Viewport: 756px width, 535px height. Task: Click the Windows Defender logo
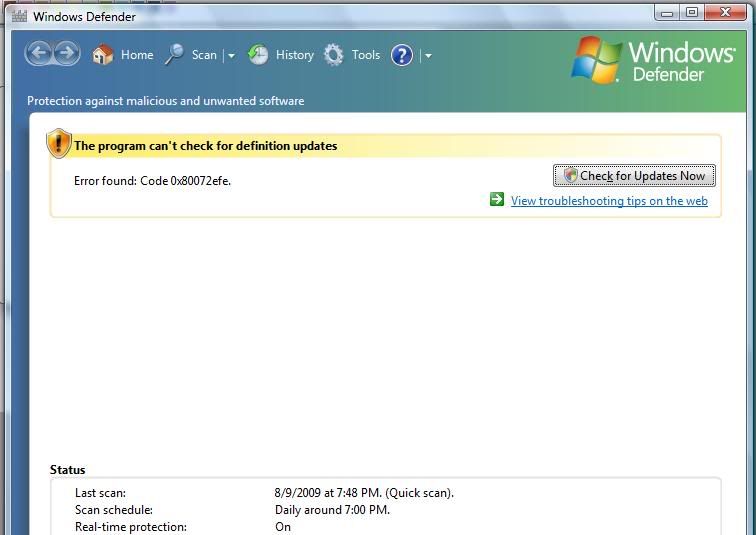[653, 60]
